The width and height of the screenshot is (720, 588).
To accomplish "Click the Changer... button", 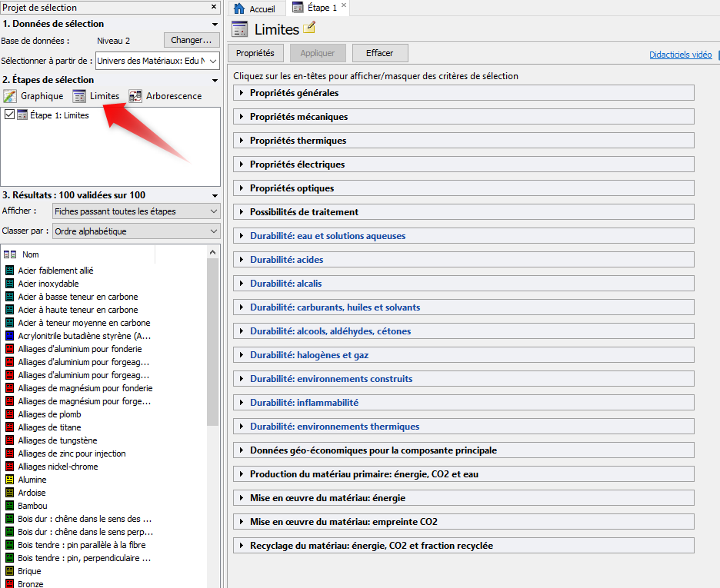I will coord(192,40).
